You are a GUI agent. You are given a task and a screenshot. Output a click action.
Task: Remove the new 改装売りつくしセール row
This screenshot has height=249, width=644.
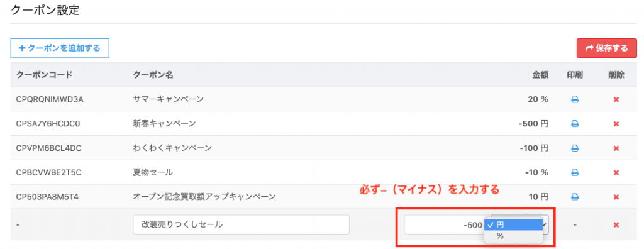pyautogui.click(x=616, y=224)
